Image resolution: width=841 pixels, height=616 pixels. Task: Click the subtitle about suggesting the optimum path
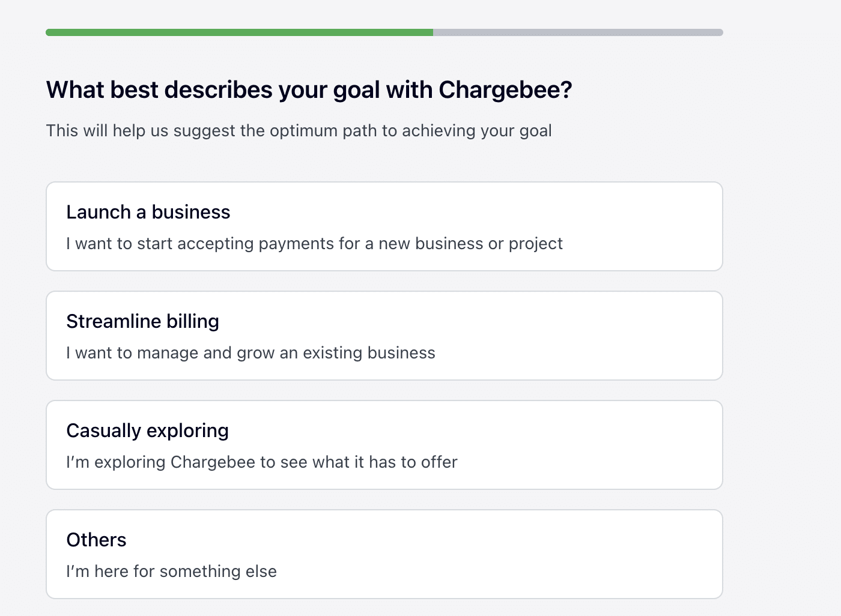tap(299, 130)
